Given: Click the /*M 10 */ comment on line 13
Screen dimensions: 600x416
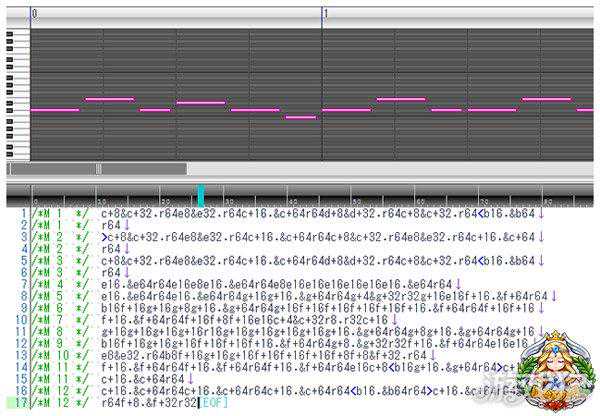Looking at the screenshot, I should point(62,354).
